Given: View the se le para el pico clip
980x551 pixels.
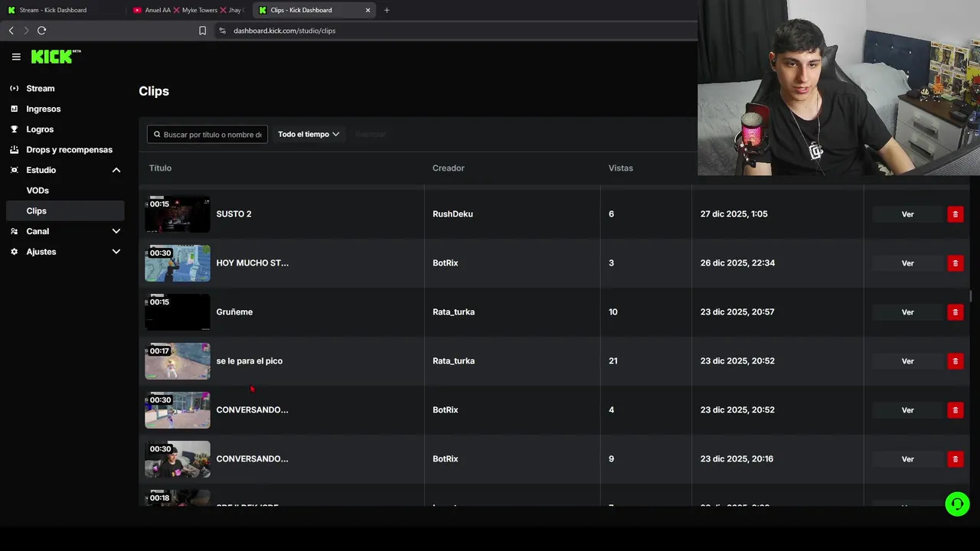Looking at the screenshot, I should 907,361.
